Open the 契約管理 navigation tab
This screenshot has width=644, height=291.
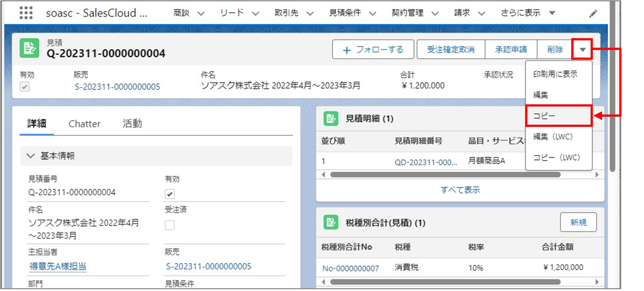pyautogui.click(x=408, y=13)
